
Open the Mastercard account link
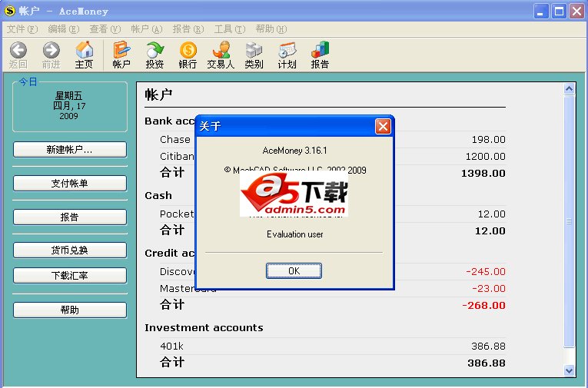(188, 288)
